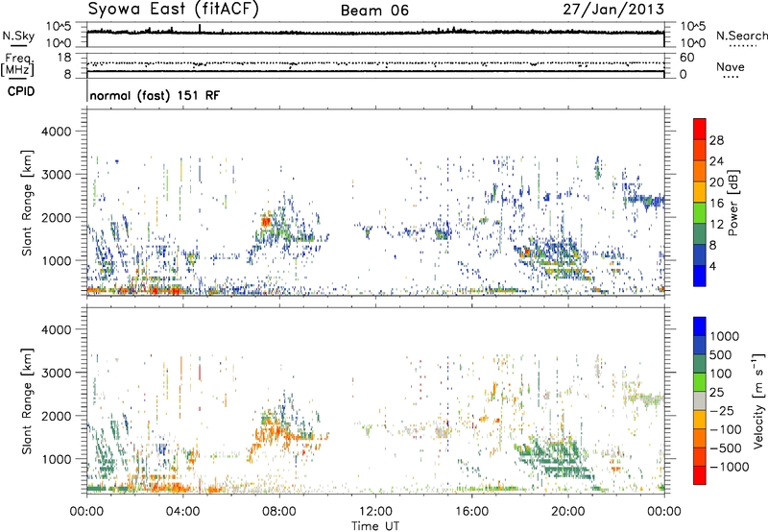
Task: Click the 'Freq. [MHz]' axis label
Action: (x=17, y=65)
